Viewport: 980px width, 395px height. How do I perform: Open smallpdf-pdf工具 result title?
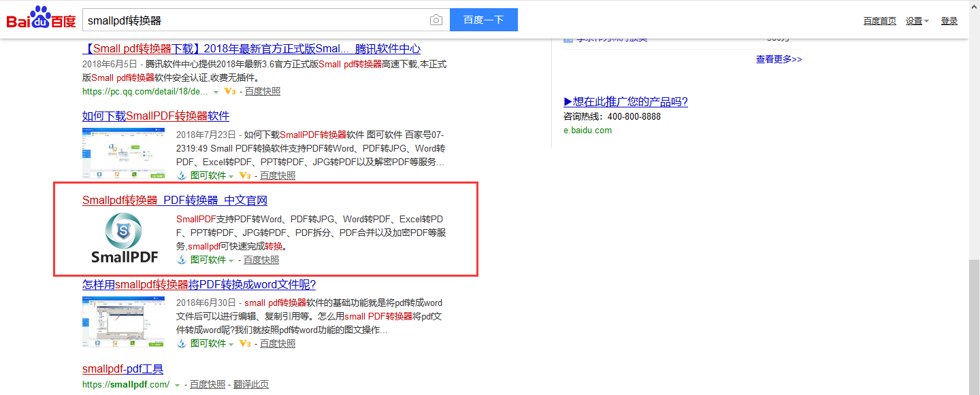123,369
